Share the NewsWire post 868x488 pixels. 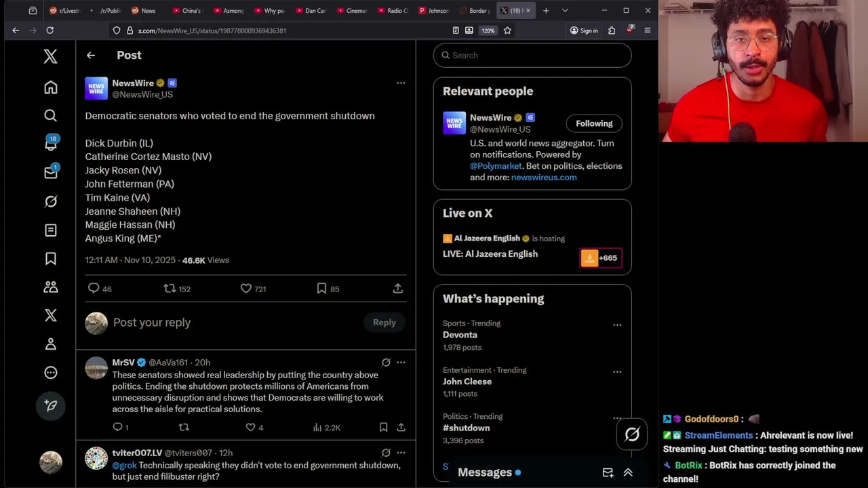coord(398,289)
